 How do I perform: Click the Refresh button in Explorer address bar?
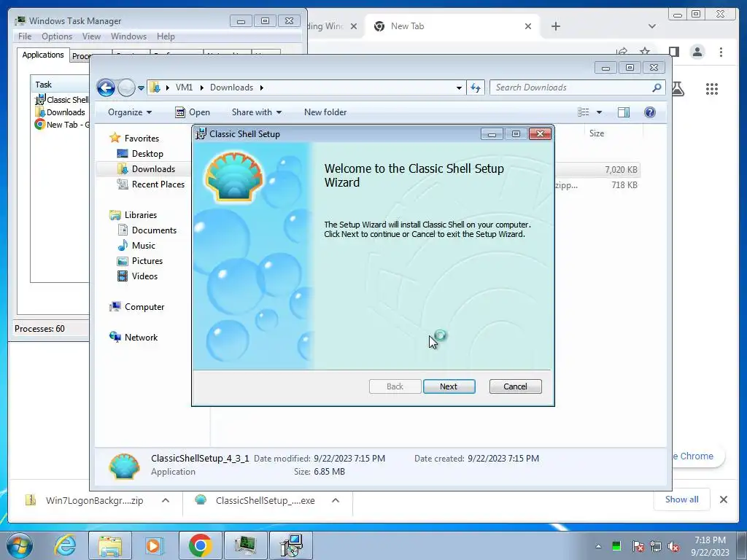pos(476,87)
